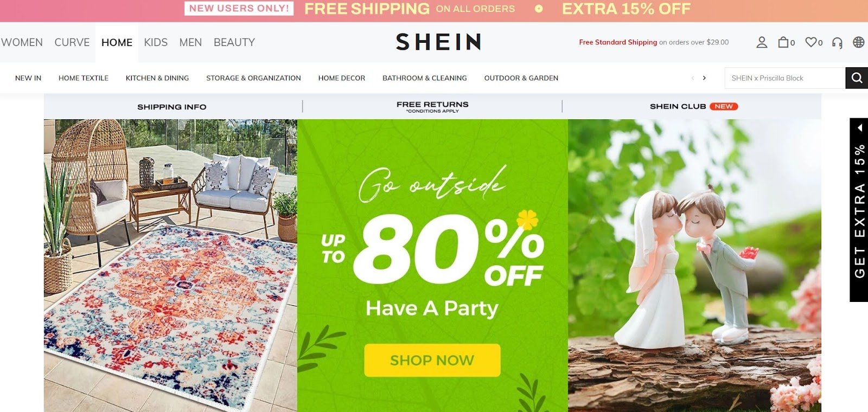Screen dimensions: 868x412
Task: Click the yellow SHOP NOW button
Action: tap(432, 360)
